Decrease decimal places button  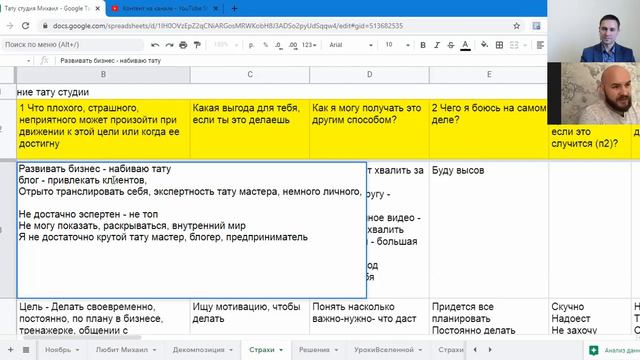[x=279, y=45]
